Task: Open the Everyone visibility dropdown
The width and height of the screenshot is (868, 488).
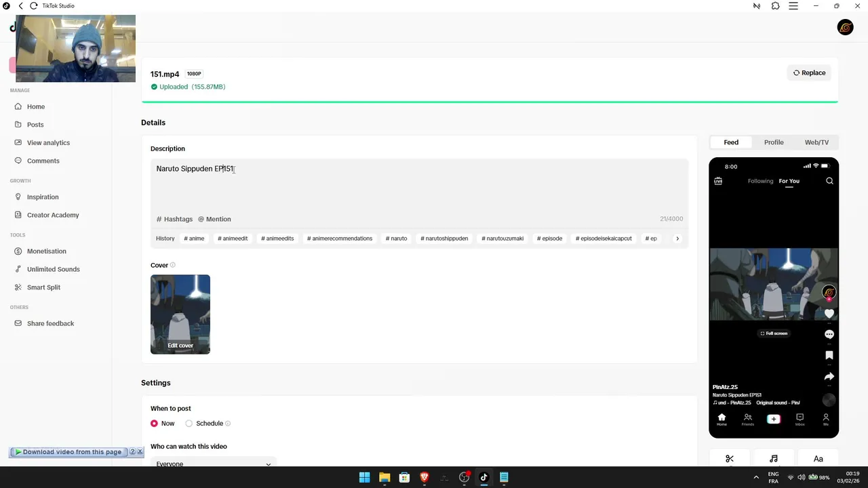Action: pos(214,464)
